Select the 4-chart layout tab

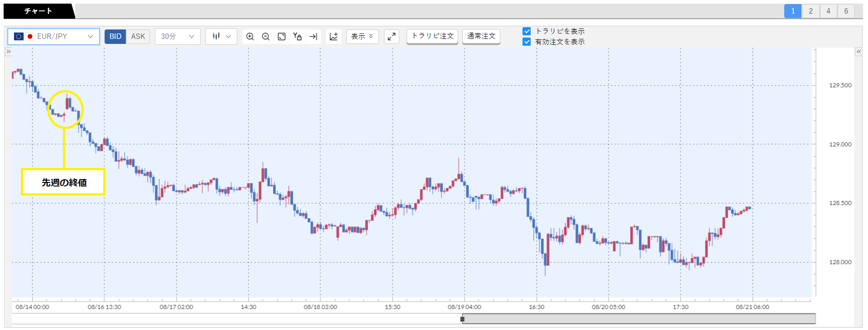828,11
